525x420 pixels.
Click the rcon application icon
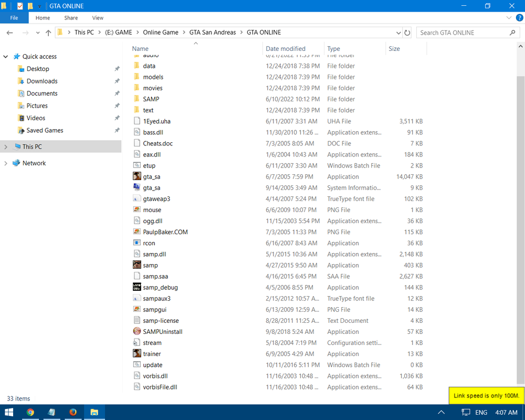pos(136,243)
